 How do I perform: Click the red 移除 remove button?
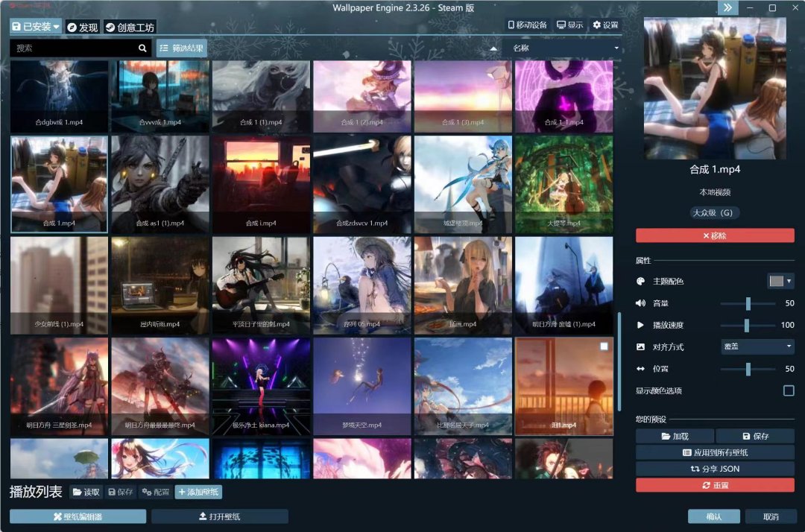click(715, 235)
